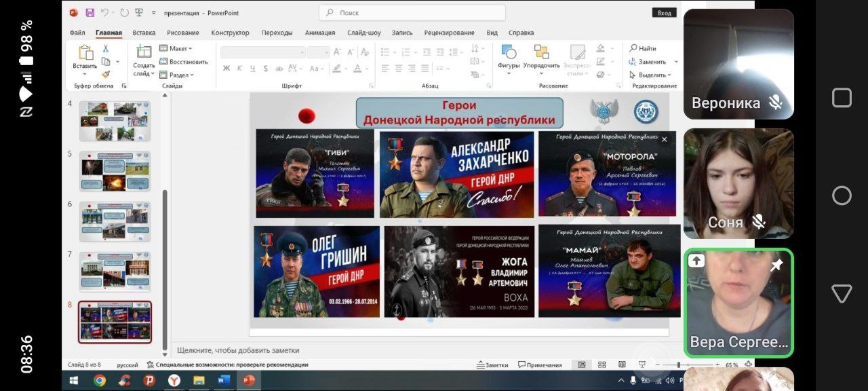Viewport: 868px width, 391px height.
Task: Apply underline formatting with Ч
Action: tap(252, 68)
